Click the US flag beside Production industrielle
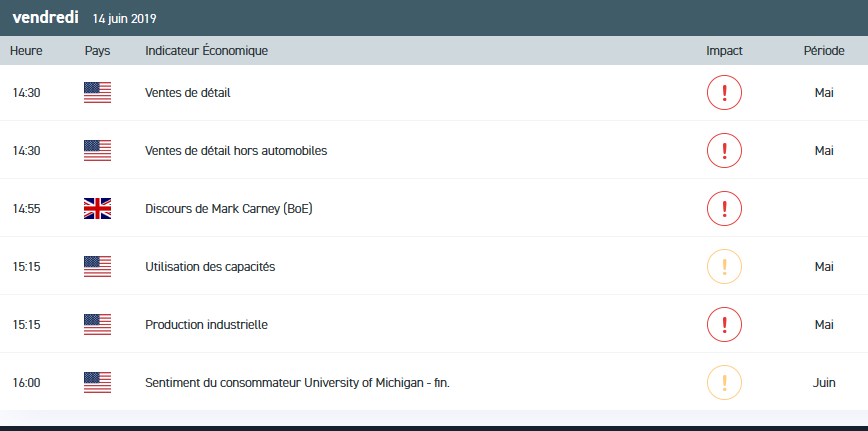The width and height of the screenshot is (868, 431). 98,325
